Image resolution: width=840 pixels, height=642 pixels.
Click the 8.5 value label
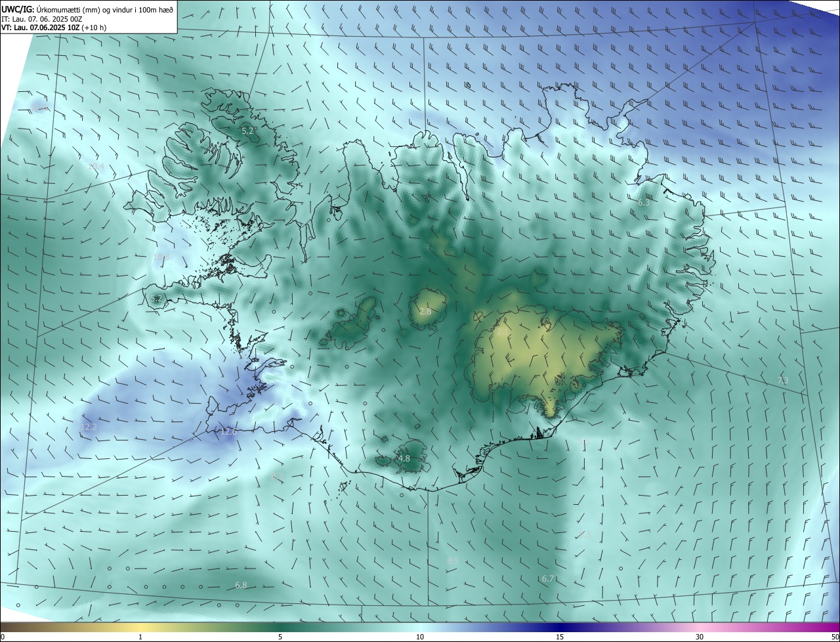coord(453,561)
